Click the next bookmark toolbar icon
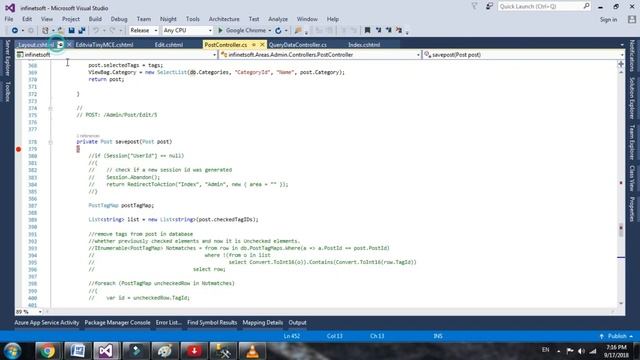This screenshot has width=640, height=360. coord(389,30)
